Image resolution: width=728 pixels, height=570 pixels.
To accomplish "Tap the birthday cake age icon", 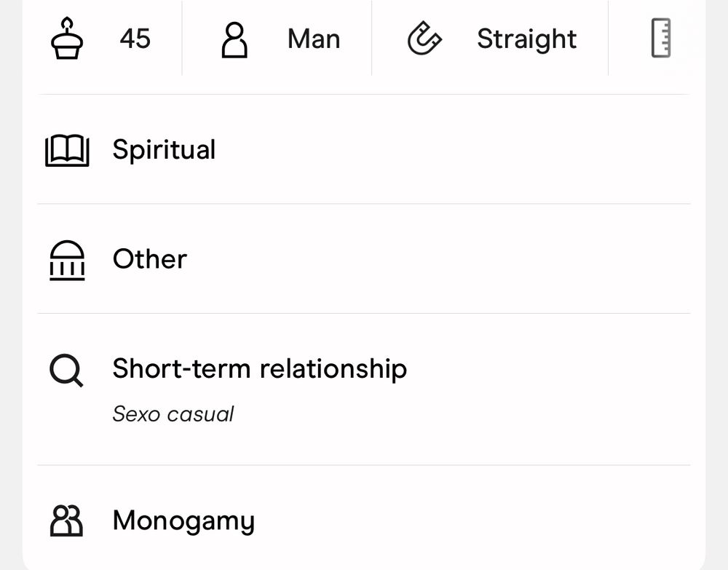I will tap(67, 39).
